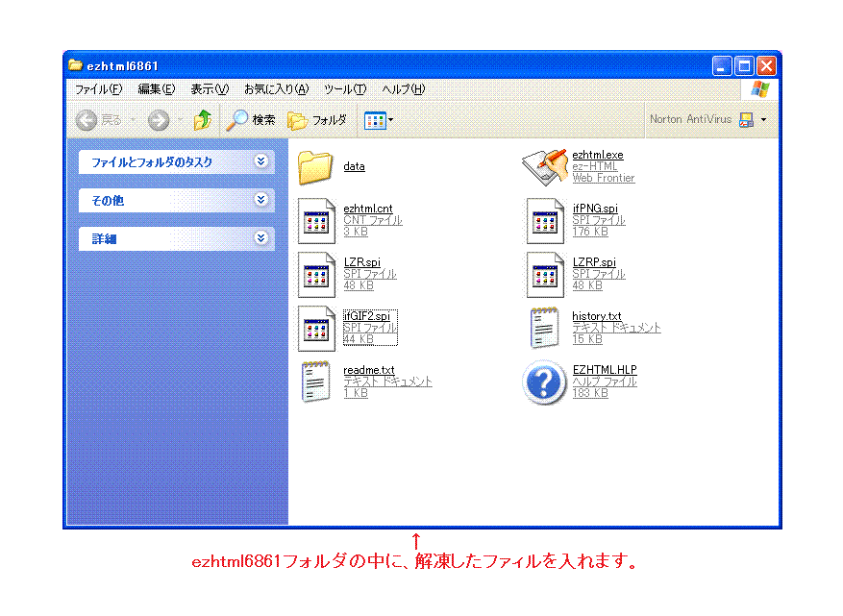Click the ifPNG.spi file name
Viewport: 843px width, 616px height.
point(595,209)
